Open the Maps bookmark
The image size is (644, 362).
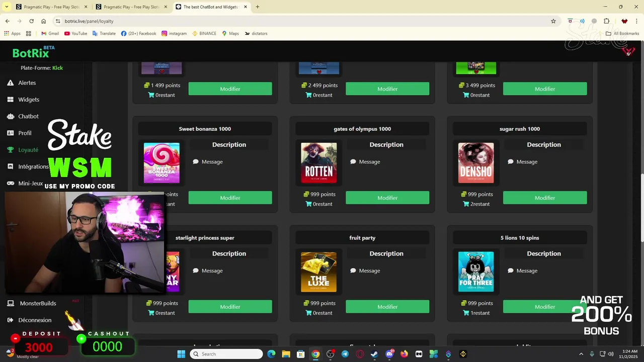[x=230, y=34]
